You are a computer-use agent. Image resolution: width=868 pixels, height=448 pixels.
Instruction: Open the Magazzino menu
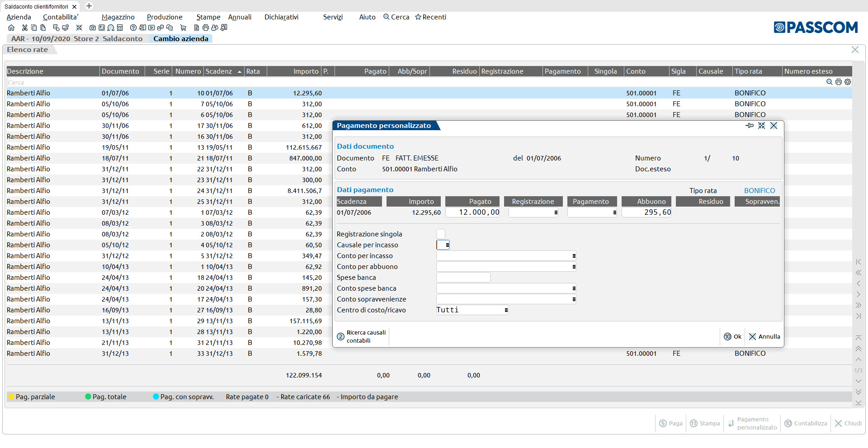point(118,17)
